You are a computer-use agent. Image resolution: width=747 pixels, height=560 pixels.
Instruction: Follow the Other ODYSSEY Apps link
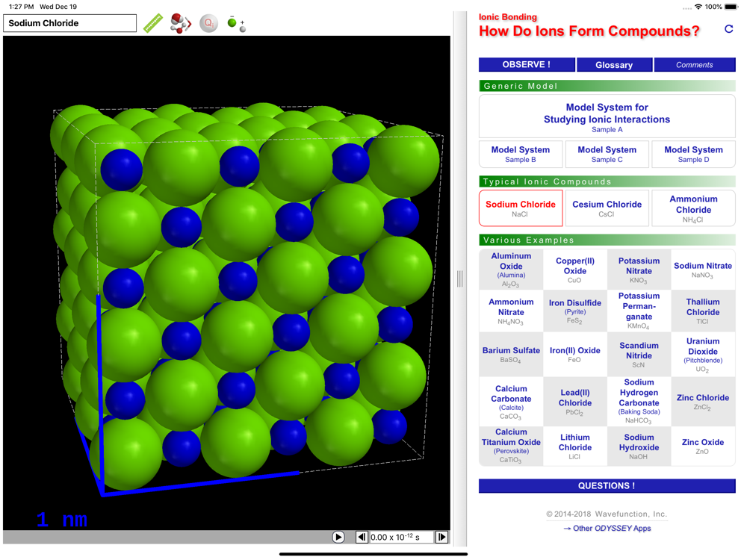click(607, 528)
